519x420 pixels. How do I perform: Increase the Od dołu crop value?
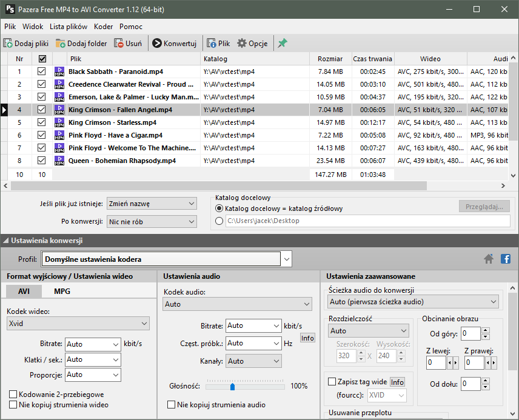(486, 381)
